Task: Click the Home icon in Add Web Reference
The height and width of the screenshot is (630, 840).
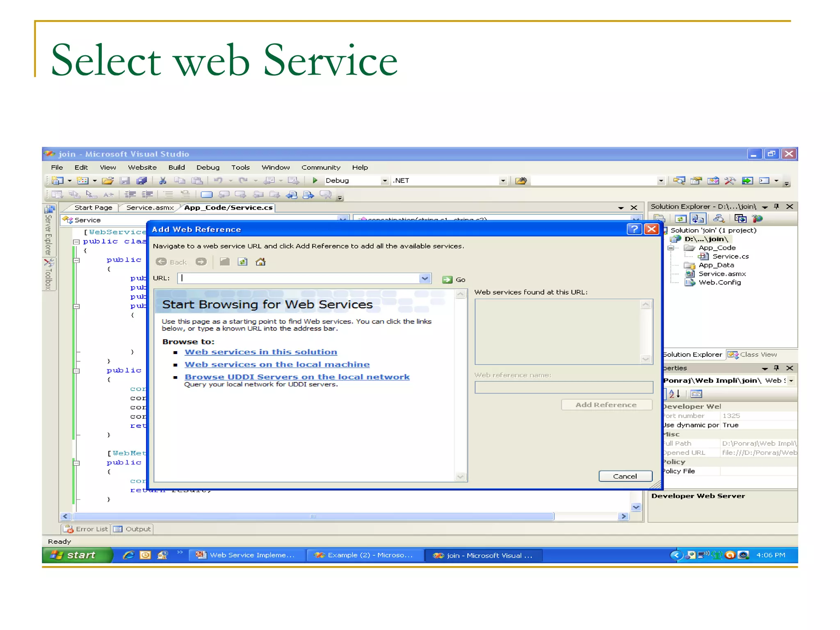Action: 260,262
